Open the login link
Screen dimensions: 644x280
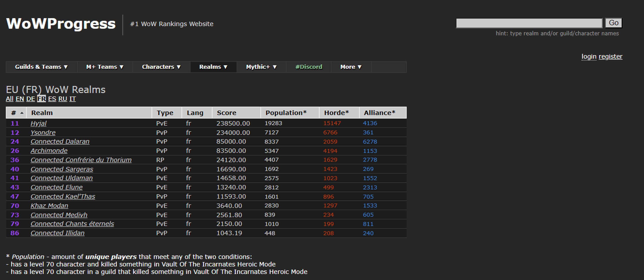(589, 57)
